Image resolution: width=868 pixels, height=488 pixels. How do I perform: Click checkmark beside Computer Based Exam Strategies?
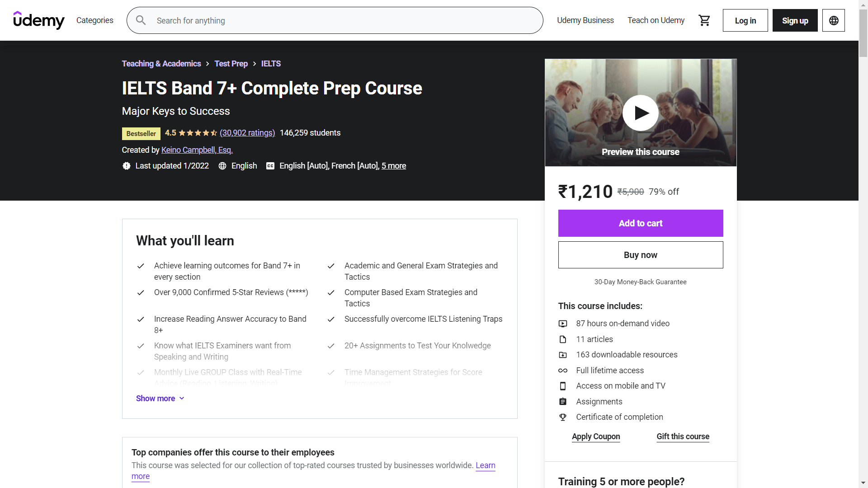click(x=331, y=292)
